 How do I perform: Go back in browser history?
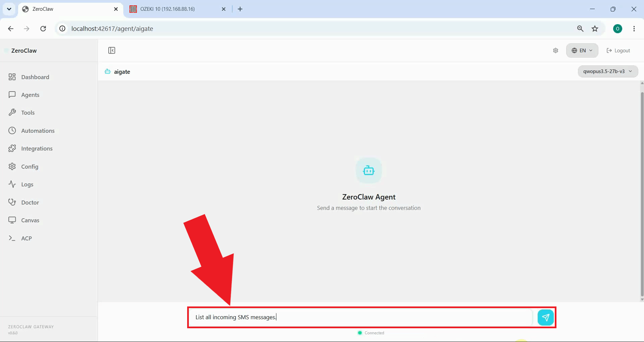point(11,28)
